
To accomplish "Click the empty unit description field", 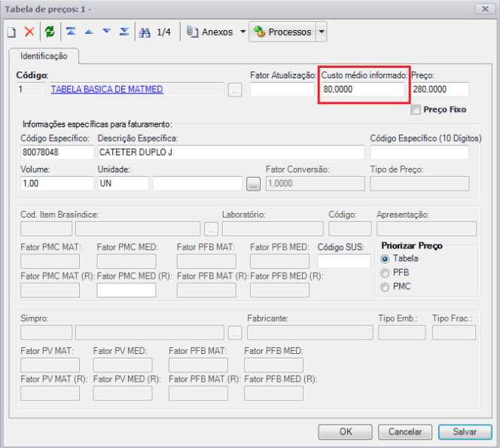I will click(x=197, y=184).
